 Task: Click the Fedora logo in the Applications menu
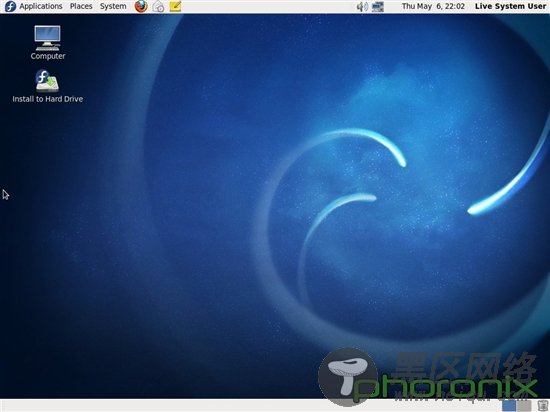tap(10, 6)
